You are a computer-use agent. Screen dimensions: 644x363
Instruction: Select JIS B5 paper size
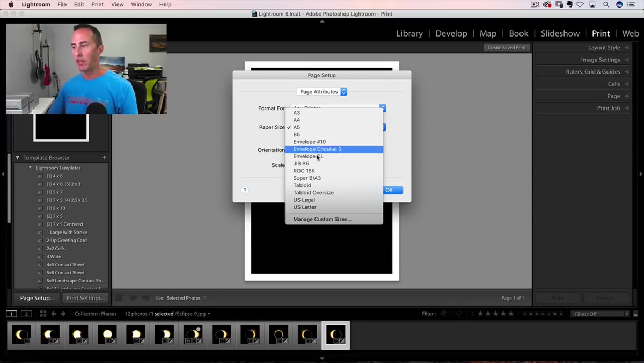coord(334,164)
